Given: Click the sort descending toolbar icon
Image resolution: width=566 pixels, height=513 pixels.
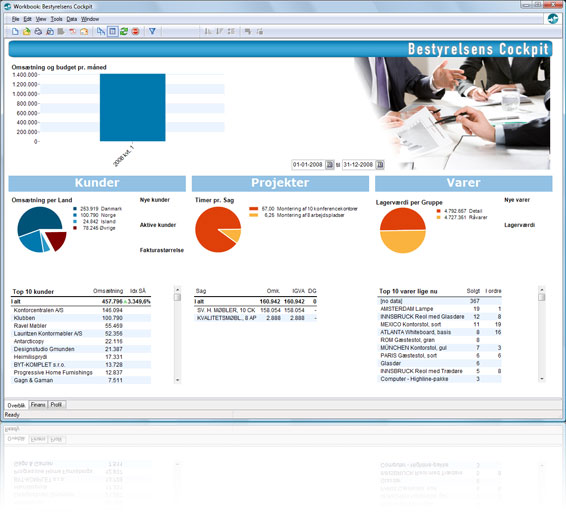Looking at the screenshot, I should click(x=219, y=32).
